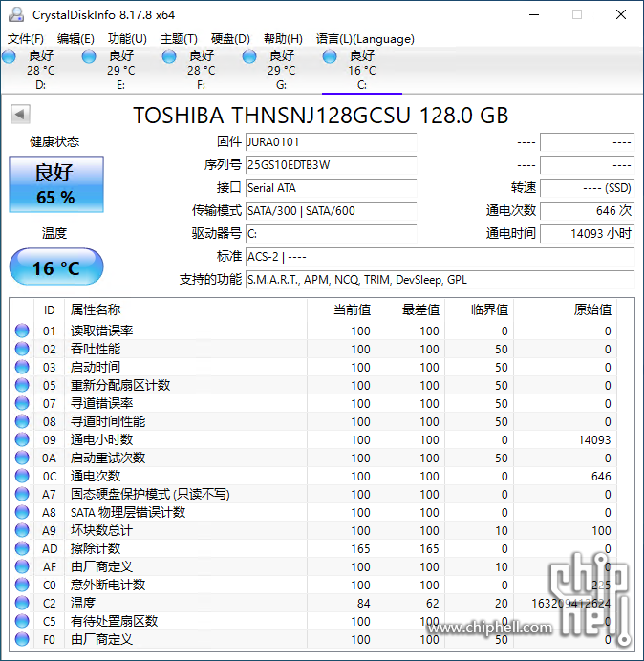Screen dimensions: 644x661
Task: Click the 属性名称 column header
Action: pyautogui.click(x=185, y=309)
